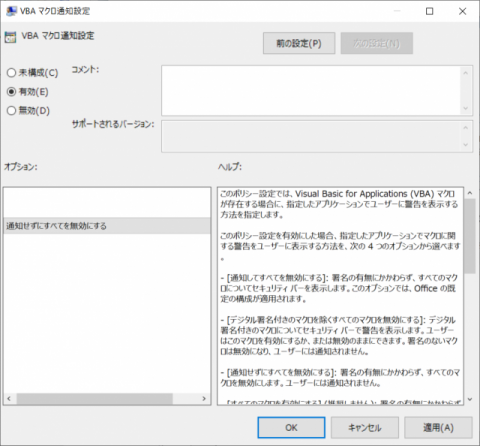Open the 通知せずにすべてを無効にする option dropdown
The width and height of the screenshot is (480, 446).
click(107, 226)
